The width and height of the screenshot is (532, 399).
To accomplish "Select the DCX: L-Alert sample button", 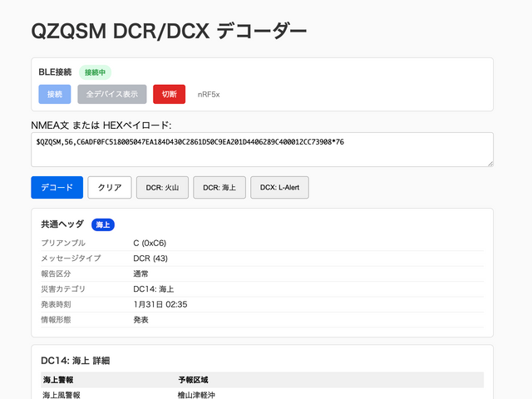I will coord(279,188).
